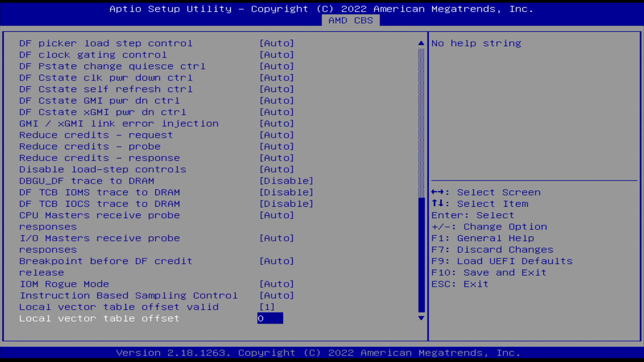The image size is (644, 362).
Task: Select DF Pstate change quiesce ctrl label
Action: coord(112,66)
